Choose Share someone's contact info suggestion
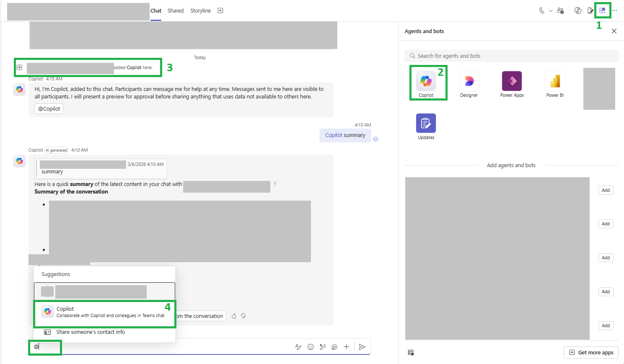The height and width of the screenshot is (364, 624). (105, 332)
